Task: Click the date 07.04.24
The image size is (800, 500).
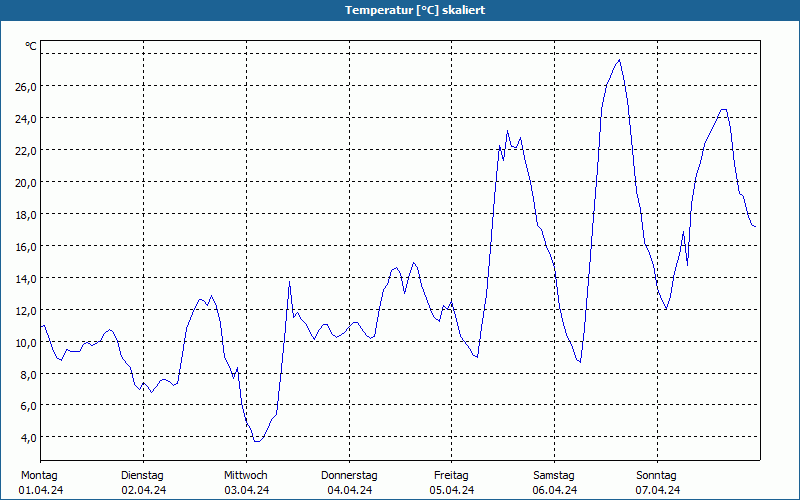Action: point(658,490)
